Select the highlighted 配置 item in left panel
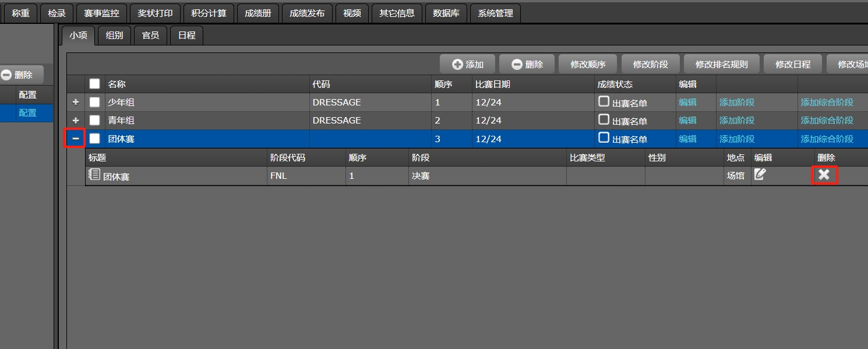 (x=27, y=113)
